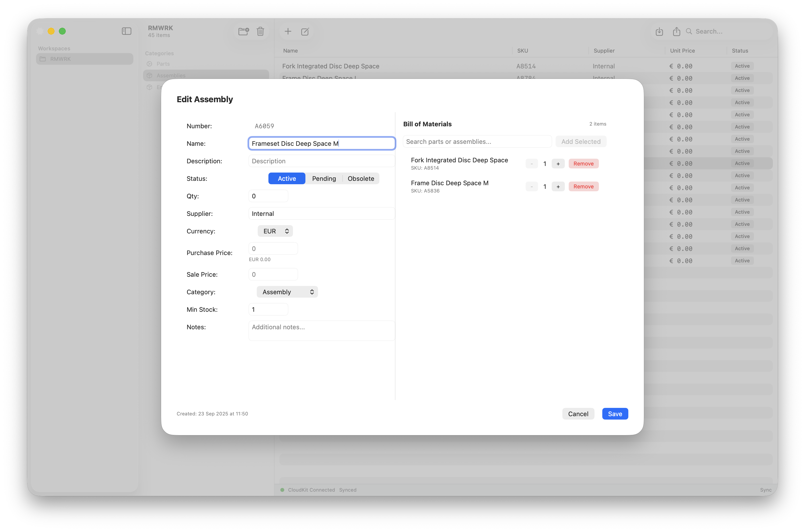Decrease Frame Disc Deep Space M quantity

(531, 187)
